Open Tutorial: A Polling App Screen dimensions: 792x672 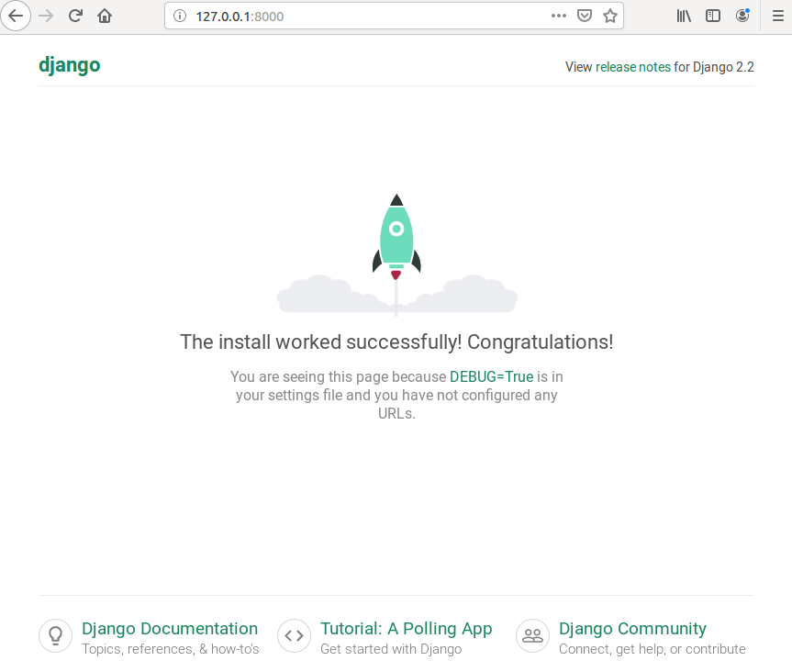pos(407,629)
